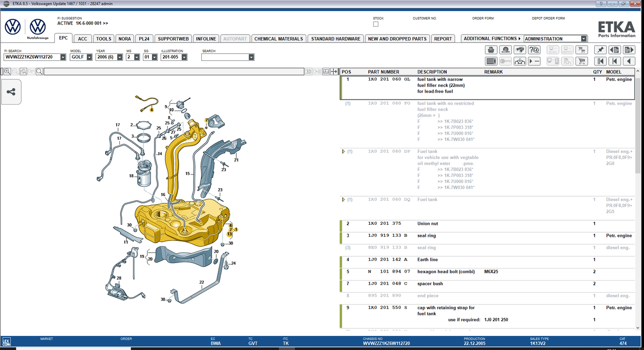Viewport: 644px width, 350px height.
Task: Click callout number 18 fuel pump in diagram
Action: tap(131, 176)
